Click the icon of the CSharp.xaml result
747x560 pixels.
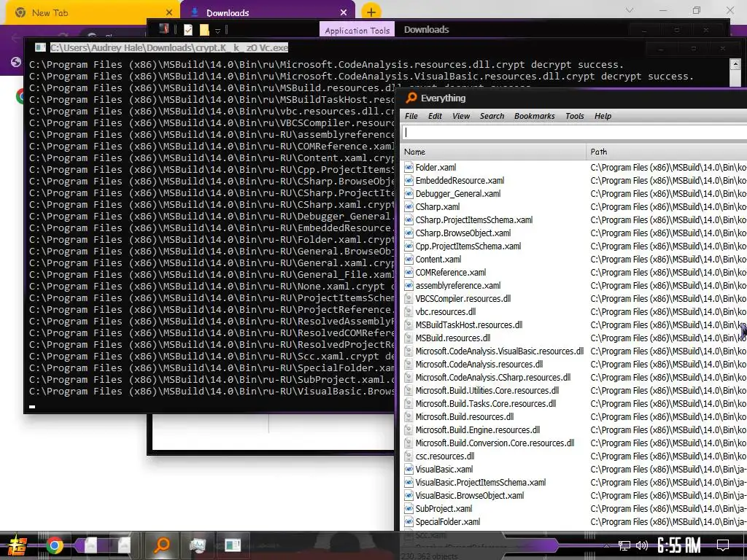coord(409,206)
